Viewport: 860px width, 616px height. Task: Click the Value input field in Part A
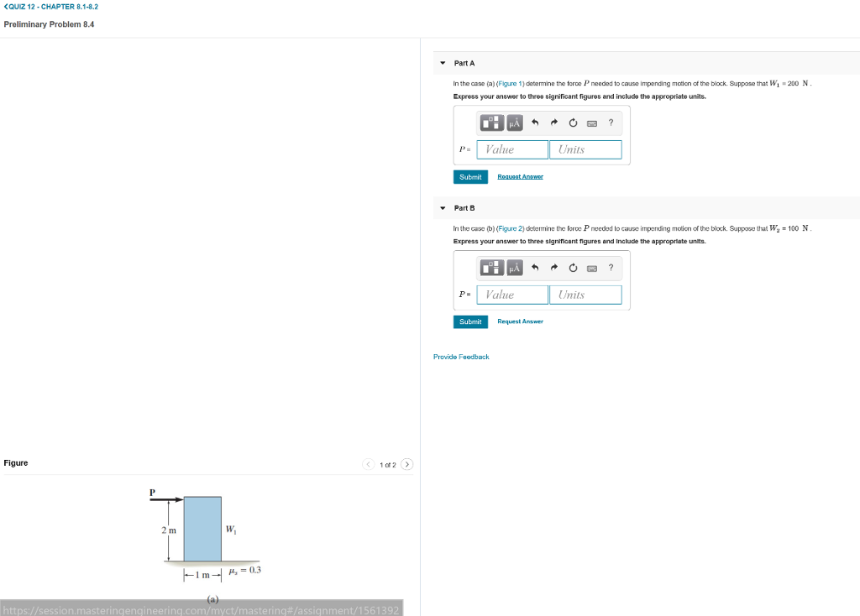(x=511, y=149)
